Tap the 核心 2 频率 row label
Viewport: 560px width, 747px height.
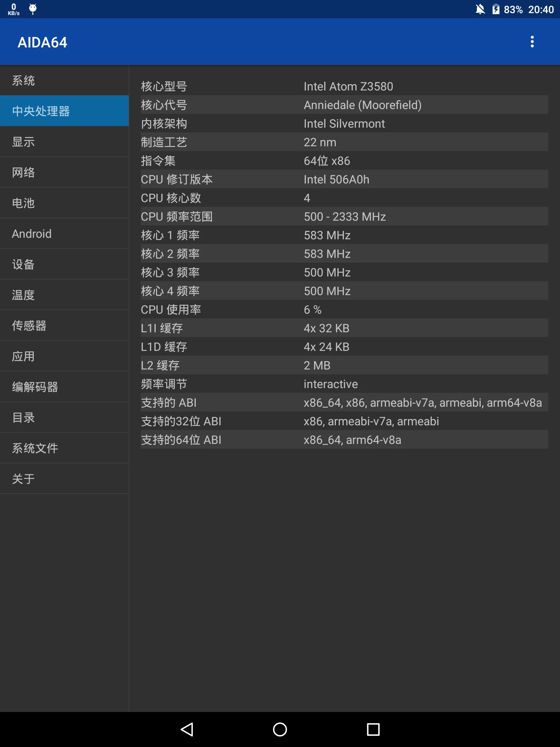pyautogui.click(x=170, y=254)
